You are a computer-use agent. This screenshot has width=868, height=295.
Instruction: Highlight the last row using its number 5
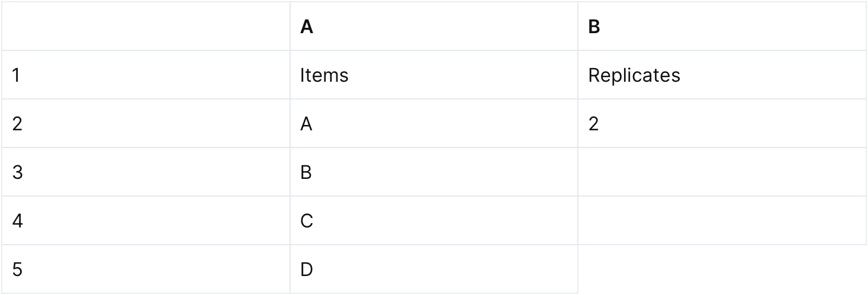[17, 270]
